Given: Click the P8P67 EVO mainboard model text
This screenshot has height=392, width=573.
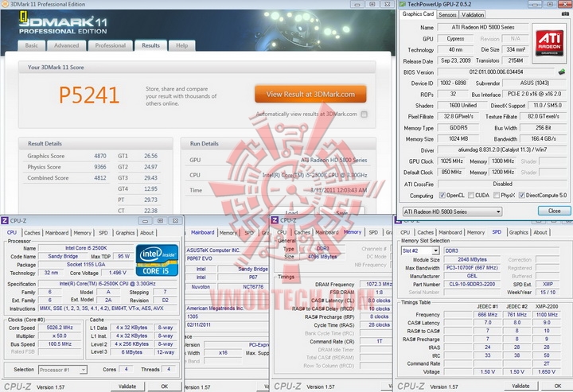Looking at the screenshot, I should (x=200, y=258).
